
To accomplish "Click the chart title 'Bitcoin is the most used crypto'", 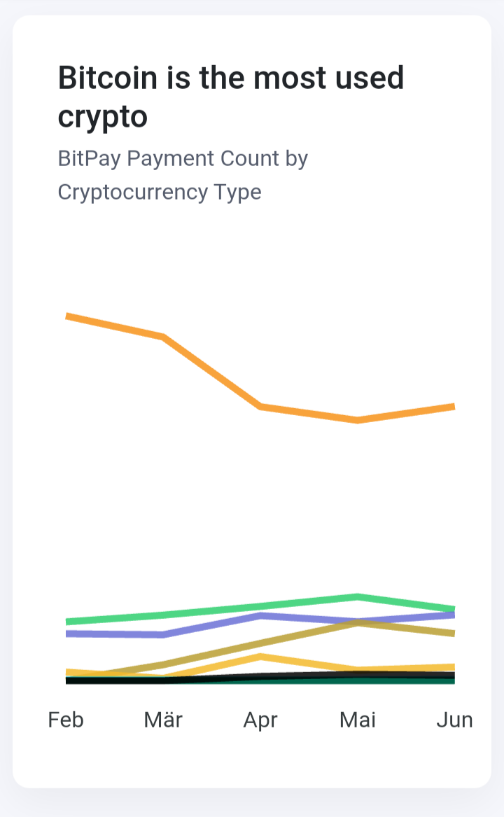I will point(231,97).
